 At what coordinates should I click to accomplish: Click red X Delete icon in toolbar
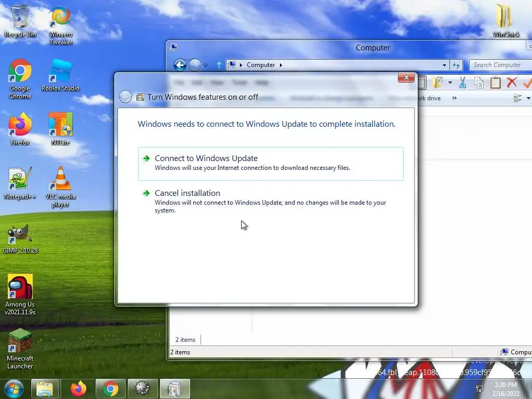[x=512, y=83]
